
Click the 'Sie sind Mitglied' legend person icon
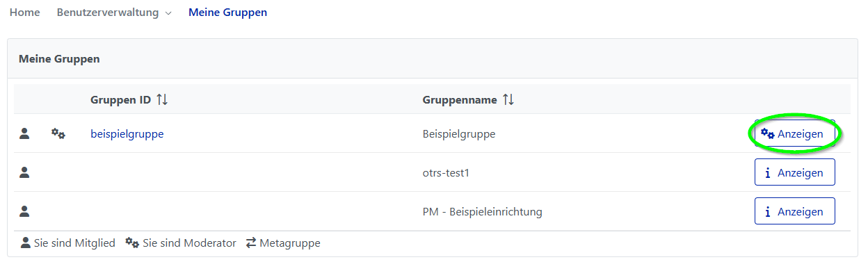[26, 243]
